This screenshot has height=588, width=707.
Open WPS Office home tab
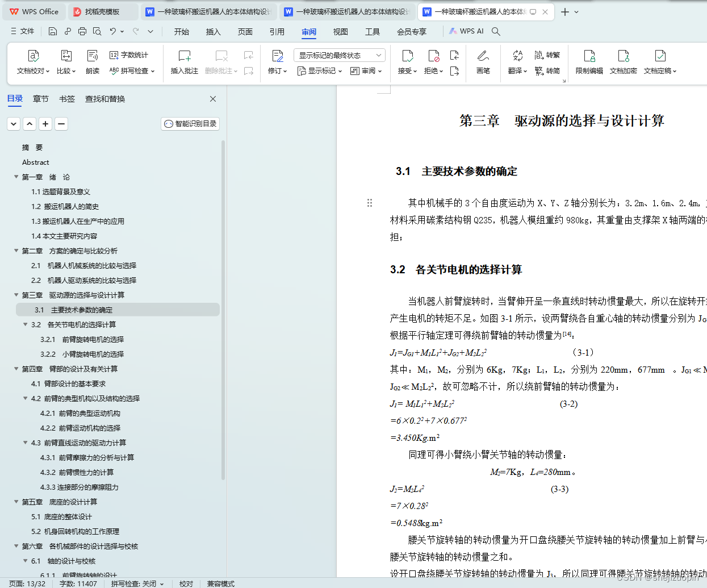point(35,12)
